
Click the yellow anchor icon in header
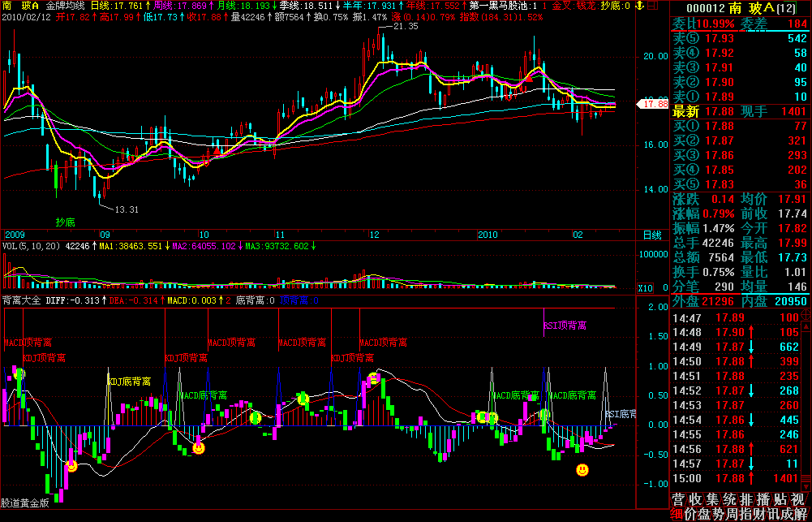point(640,6)
